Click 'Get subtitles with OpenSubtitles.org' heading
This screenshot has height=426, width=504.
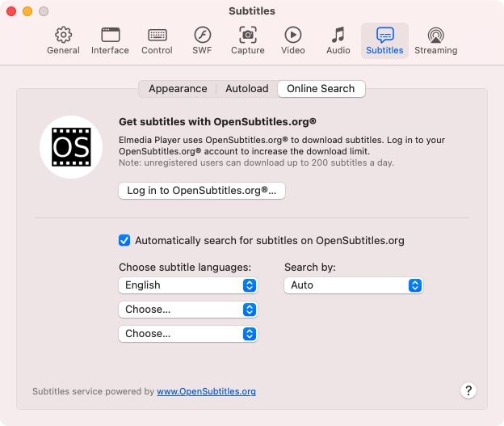pyautogui.click(x=217, y=122)
